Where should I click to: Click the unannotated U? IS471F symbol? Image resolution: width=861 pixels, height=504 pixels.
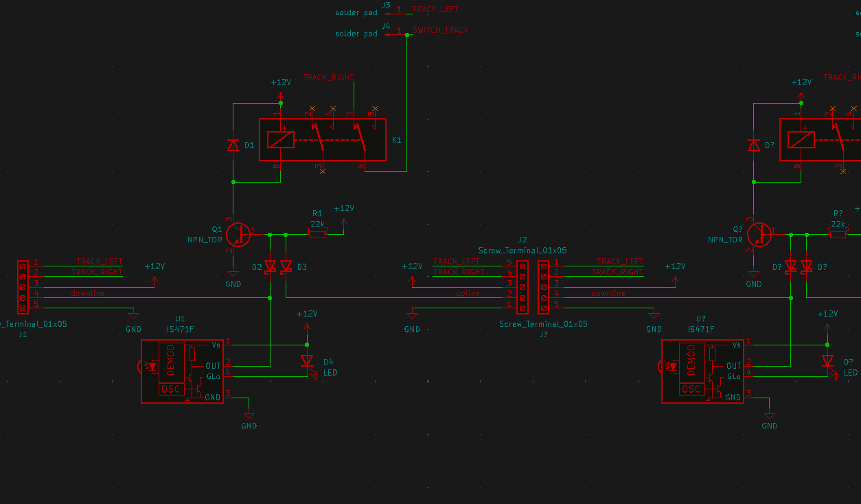(x=702, y=371)
